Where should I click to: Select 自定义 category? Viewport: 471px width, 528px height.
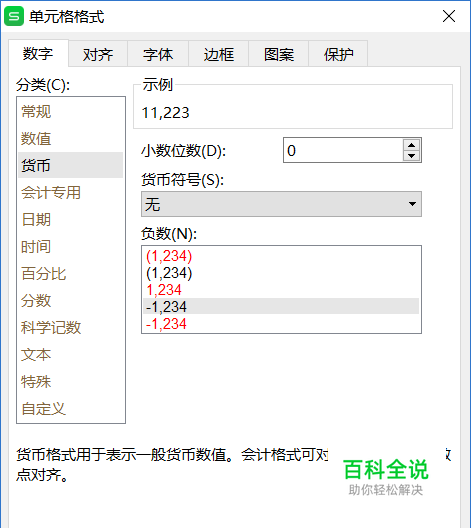click(x=70, y=408)
